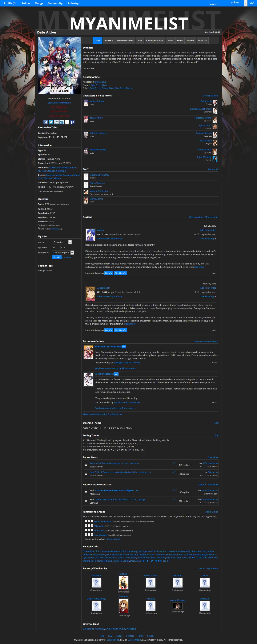Share on Facebook via the icon
Viewport: 257px width, 644px height.
pyautogui.click(x=46, y=122)
